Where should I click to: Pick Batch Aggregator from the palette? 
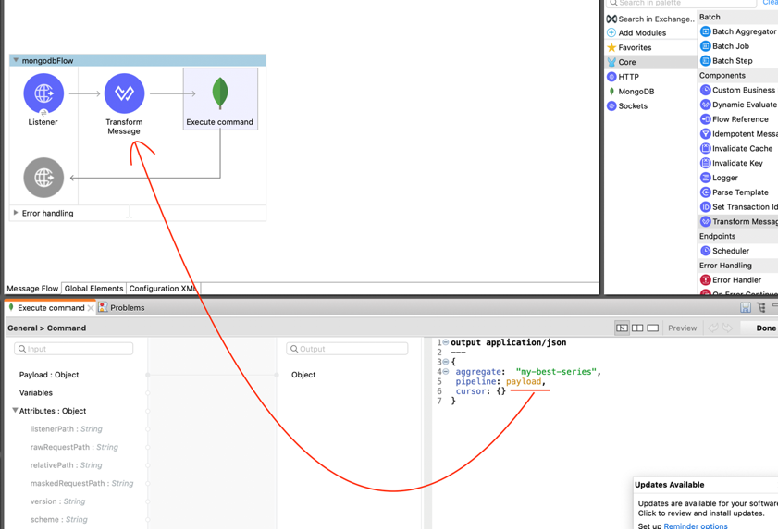738,31
